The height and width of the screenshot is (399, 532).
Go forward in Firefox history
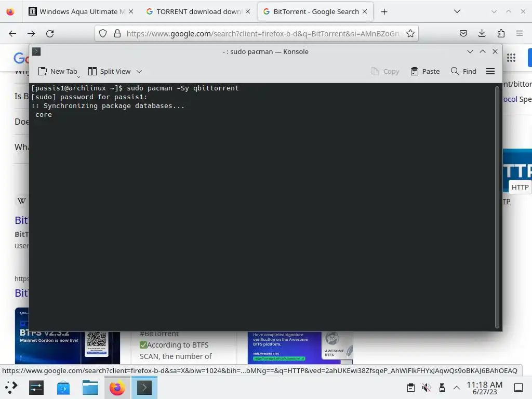(x=31, y=33)
